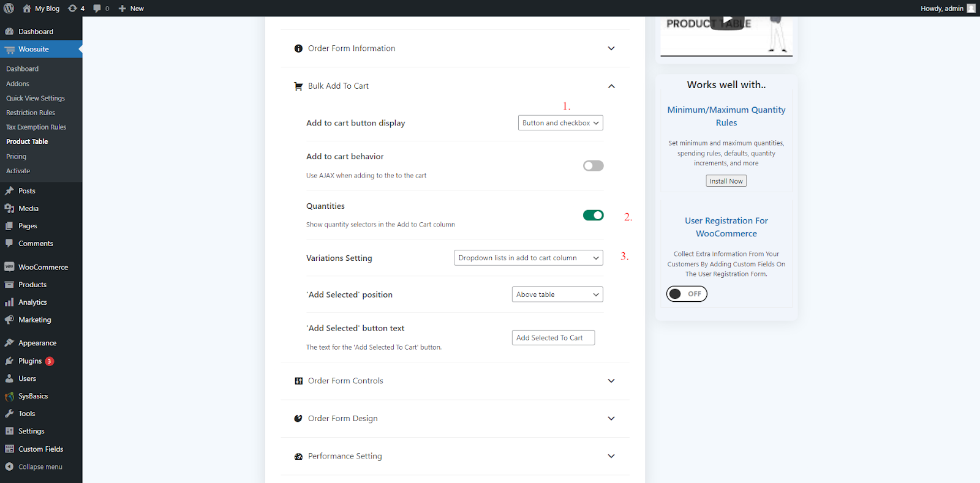
Task: Click the Tools wrench icon
Action: tap(9, 414)
